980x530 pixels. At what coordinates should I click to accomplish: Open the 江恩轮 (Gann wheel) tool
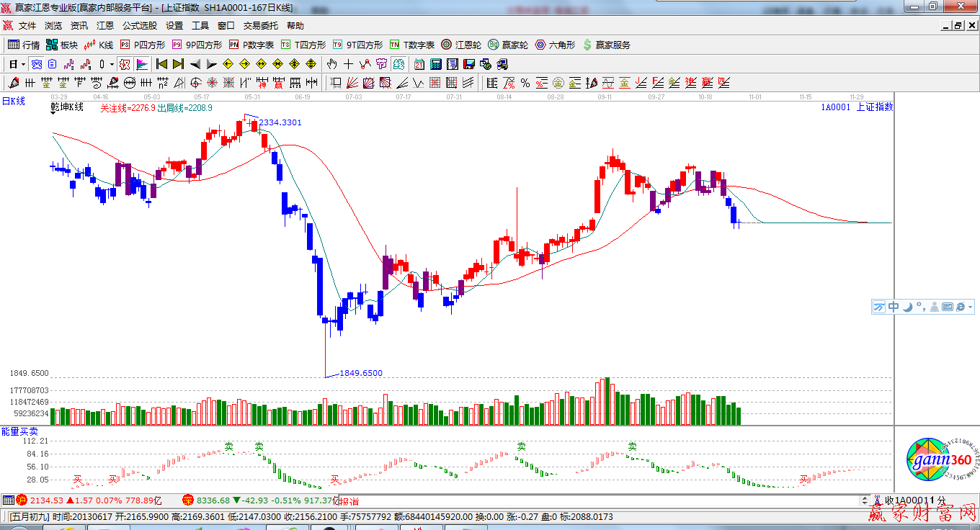pos(461,45)
